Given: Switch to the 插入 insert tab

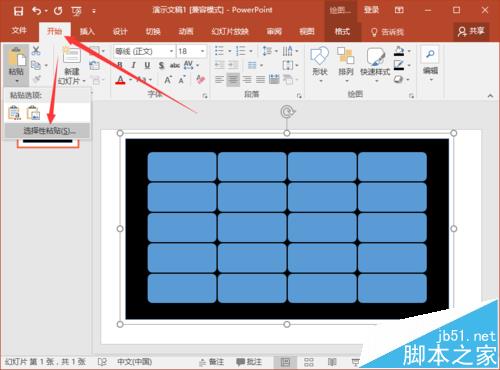Looking at the screenshot, I should click(x=87, y=31).
